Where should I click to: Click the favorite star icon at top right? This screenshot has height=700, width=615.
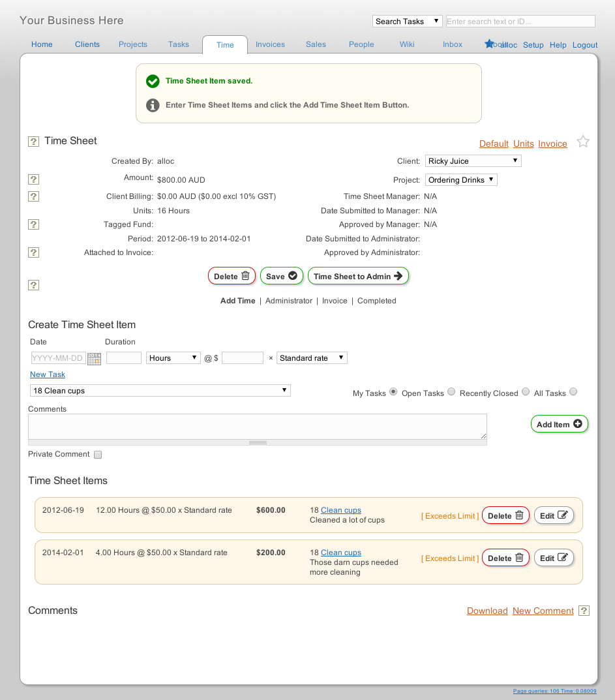[582, 141]
